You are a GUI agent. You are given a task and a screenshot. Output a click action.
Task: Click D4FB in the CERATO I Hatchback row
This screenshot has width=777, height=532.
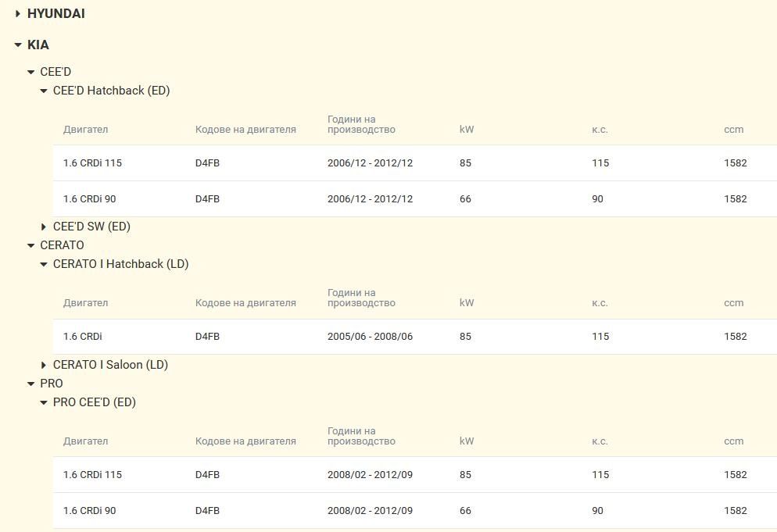[207, 337]
